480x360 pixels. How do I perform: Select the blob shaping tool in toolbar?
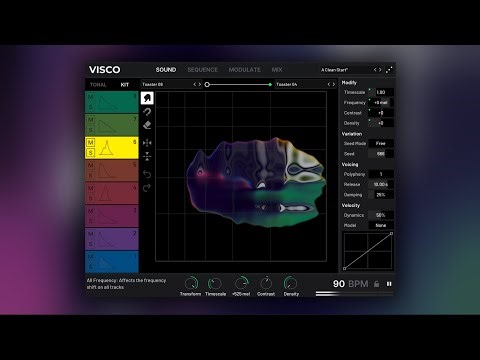point(147,98)
